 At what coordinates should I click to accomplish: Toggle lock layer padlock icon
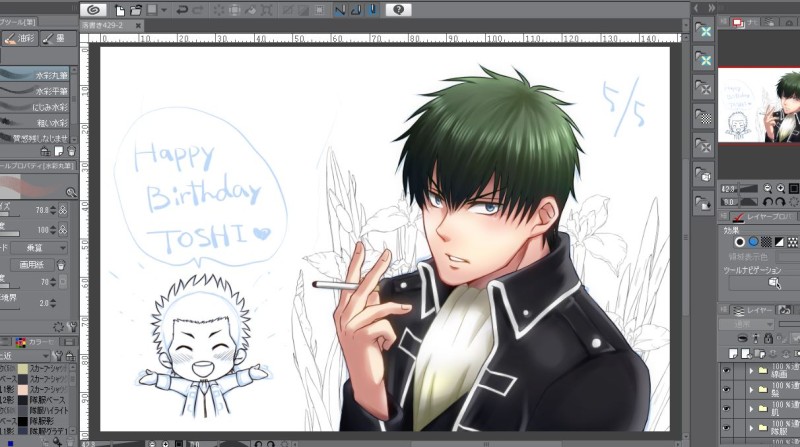[x=768, y=338]
